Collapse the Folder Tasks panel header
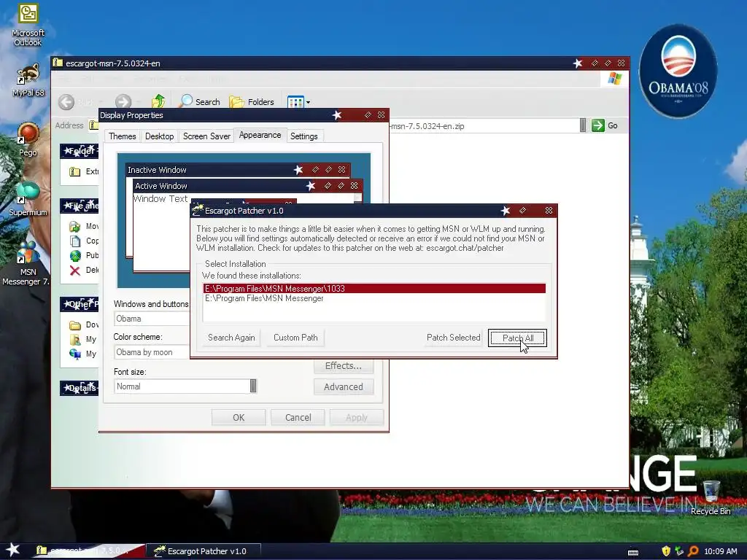This screenshot has height=560, width=747. tap(79, 151)
